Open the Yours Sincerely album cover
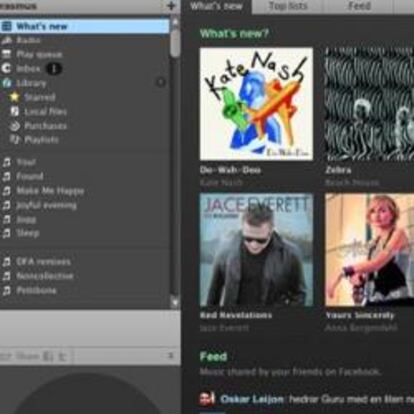This screenshot has width=414, height=414. coord(369,250)
